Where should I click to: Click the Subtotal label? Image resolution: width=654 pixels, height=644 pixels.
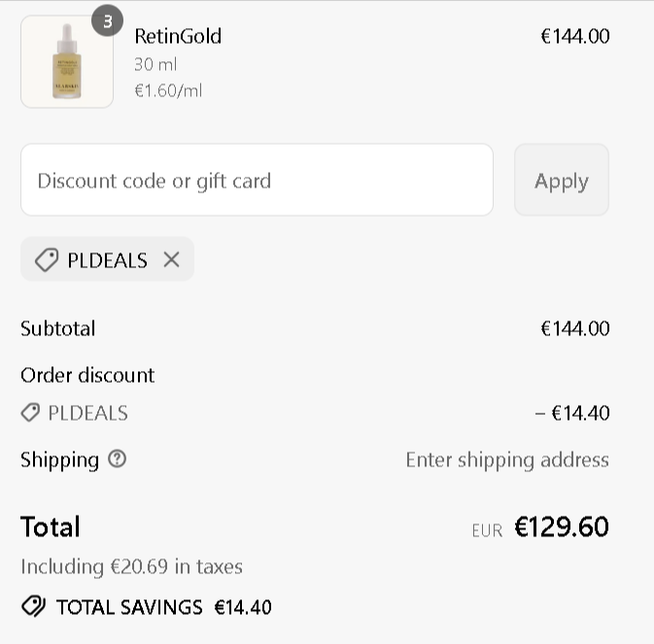pos(58,328)
